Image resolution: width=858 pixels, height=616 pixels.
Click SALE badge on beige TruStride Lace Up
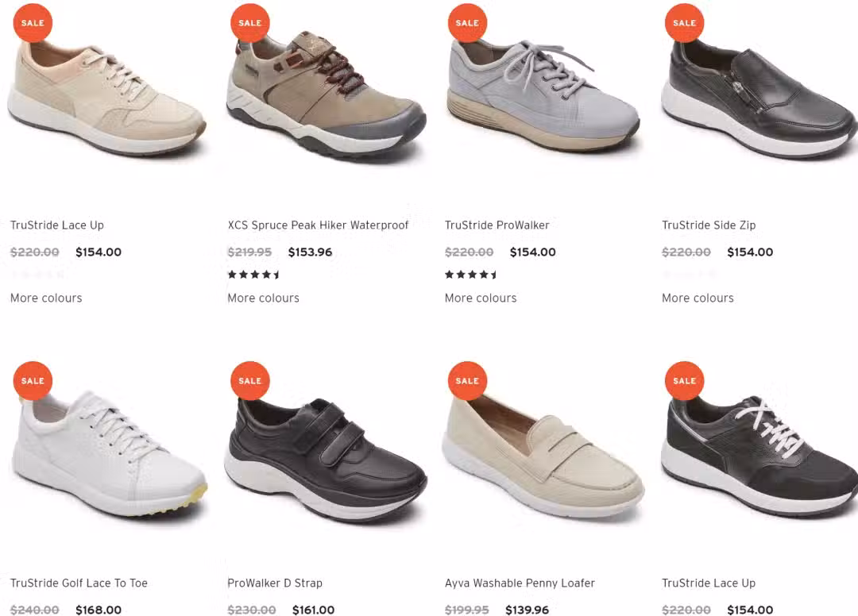pos(33,23)
